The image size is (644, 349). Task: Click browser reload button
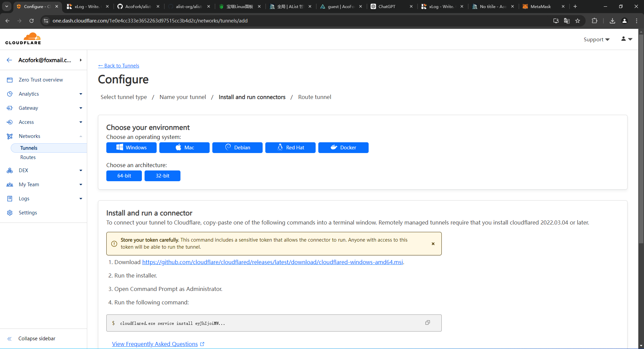point(32,21)
